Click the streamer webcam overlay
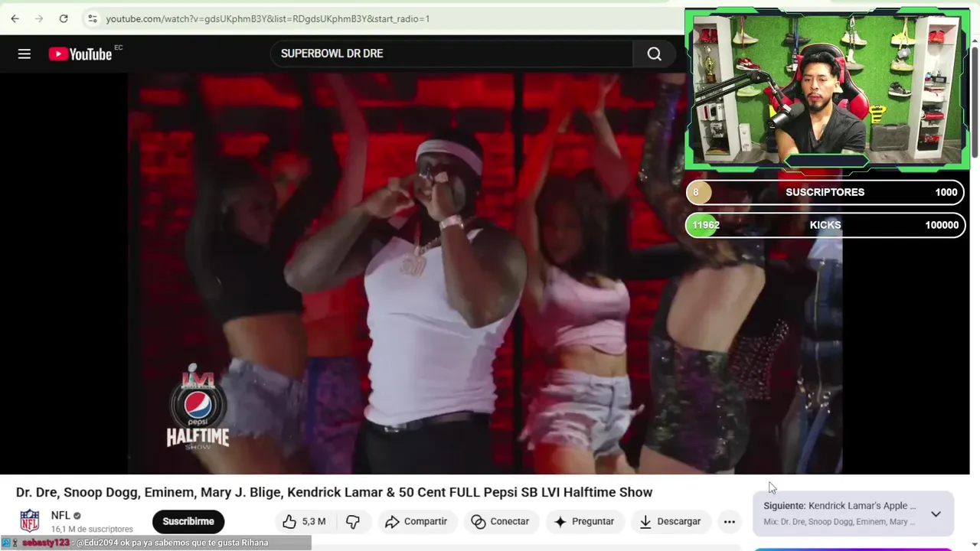The image size is (980, 551). pyautogui.click(x=827, y=89)
